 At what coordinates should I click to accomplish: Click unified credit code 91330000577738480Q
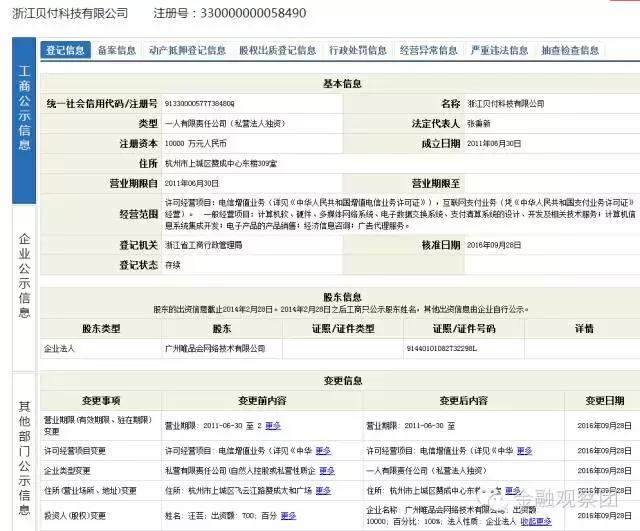(x=200, y=104)
